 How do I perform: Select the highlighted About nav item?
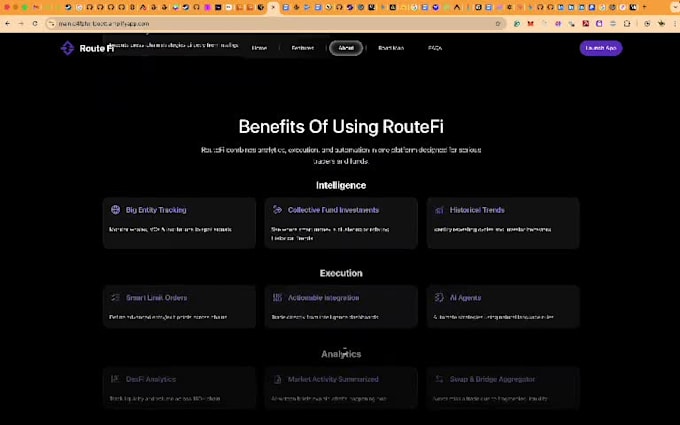(346, 48)
